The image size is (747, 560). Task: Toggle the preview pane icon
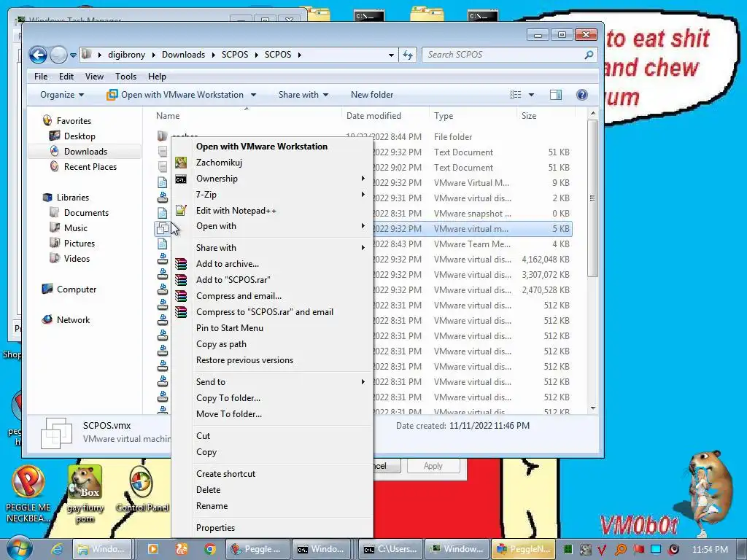(555, 95)
